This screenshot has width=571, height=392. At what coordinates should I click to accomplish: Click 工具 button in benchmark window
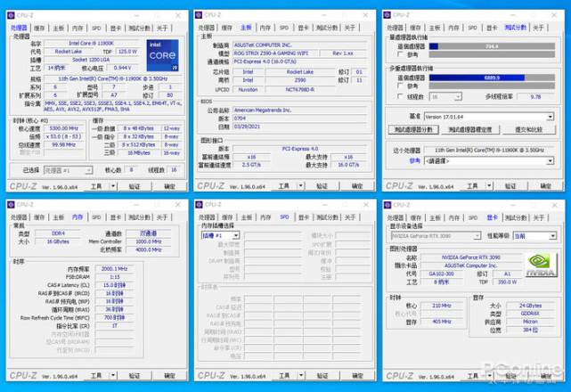(472, 186)
